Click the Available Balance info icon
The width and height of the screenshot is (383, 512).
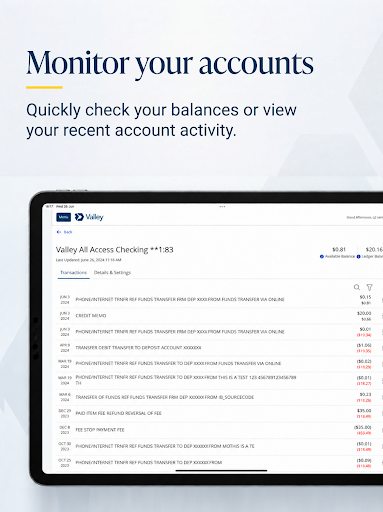[322, 256]
